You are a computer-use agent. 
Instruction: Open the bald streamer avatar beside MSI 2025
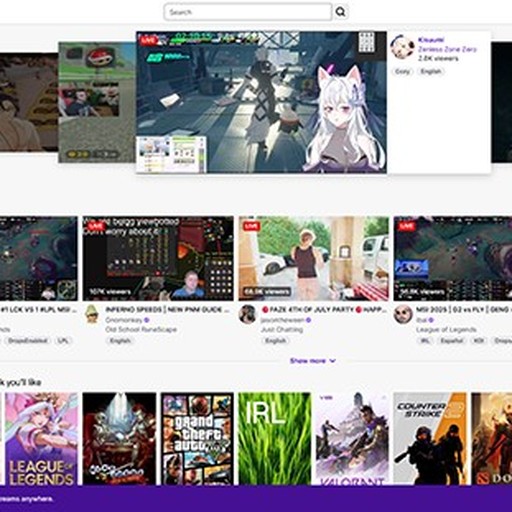pos(403,314)
